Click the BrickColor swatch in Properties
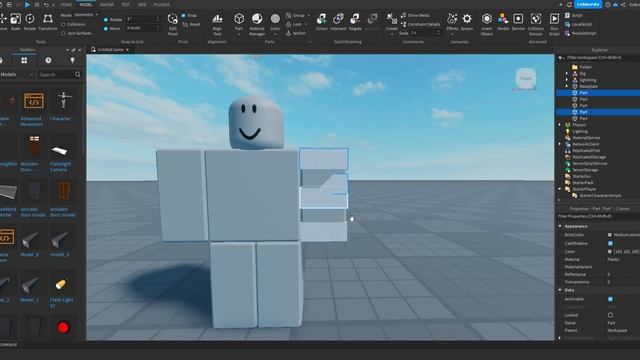This screenshot has height=360, width=640. pyautogui.click(x=610, y=235)
